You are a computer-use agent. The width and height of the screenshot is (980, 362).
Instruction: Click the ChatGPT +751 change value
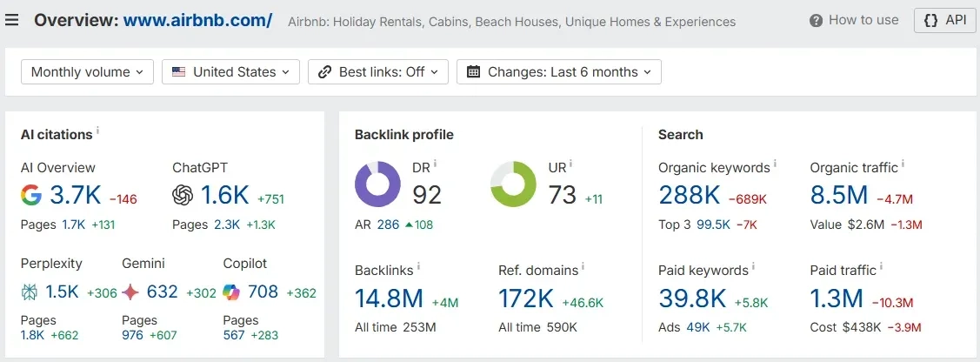click(270, 199)
